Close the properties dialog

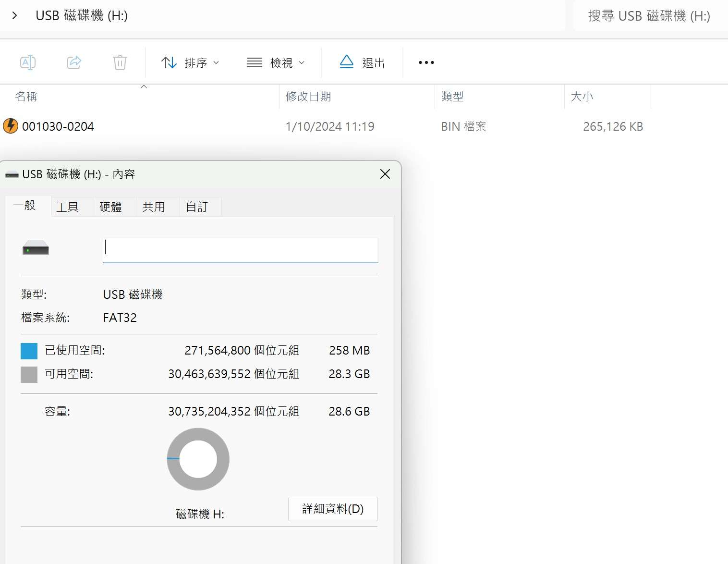[385, 174]
